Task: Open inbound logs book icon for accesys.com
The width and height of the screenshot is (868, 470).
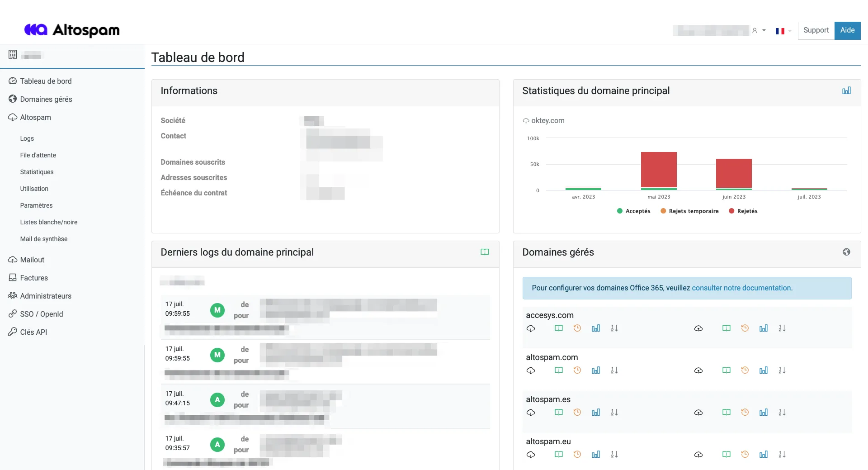Action: pyautogui.click(x=559, y=328)
